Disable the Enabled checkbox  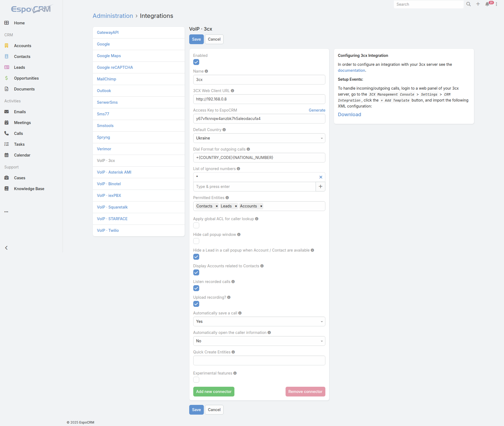(x=196, y=62)
